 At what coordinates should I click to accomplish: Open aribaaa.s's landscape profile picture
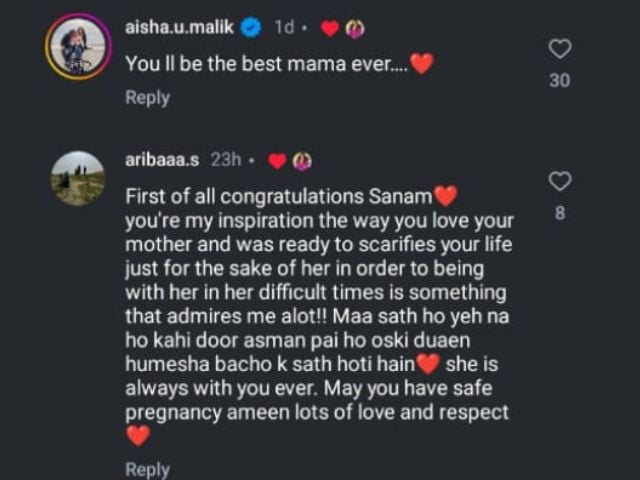pyautogui.click(x=78, y=178)
